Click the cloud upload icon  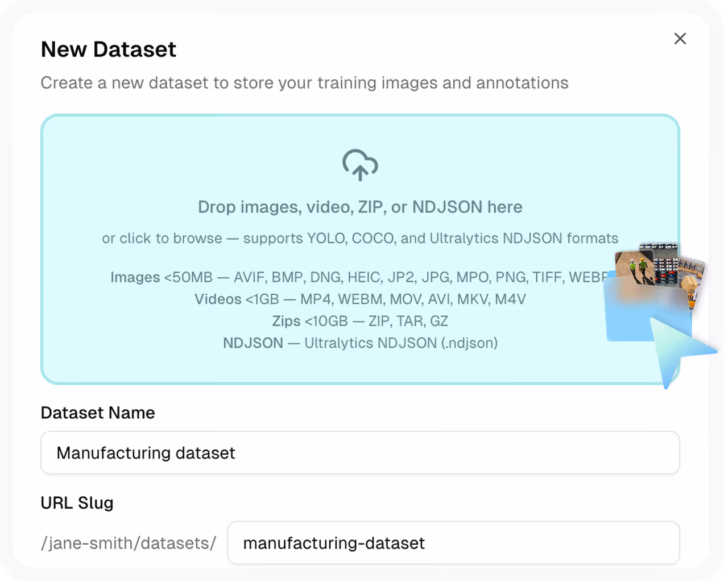360,165
